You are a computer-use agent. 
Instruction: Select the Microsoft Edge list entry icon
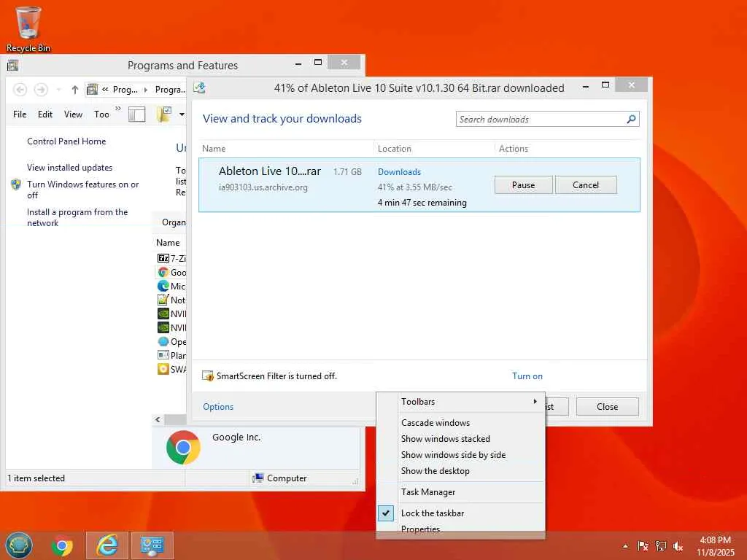[163, 286]
